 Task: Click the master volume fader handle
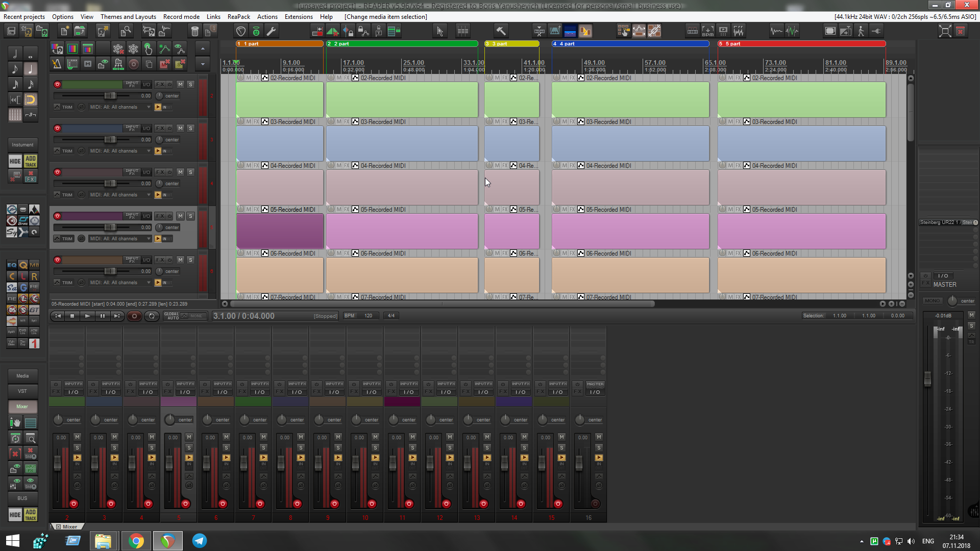coord(927,378)
